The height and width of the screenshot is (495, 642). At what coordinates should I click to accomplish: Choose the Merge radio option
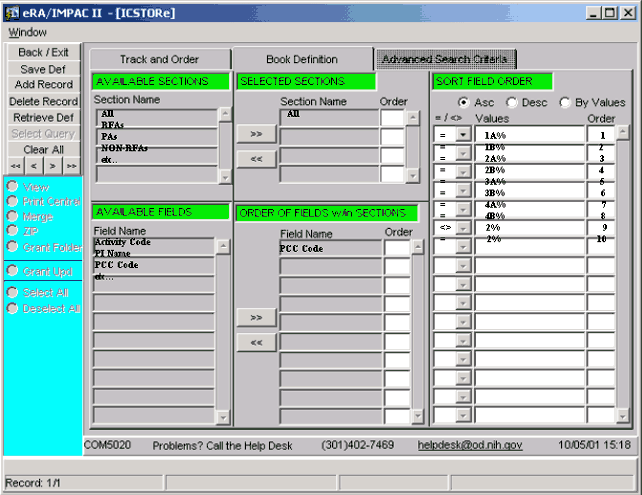tap(13, 216)
